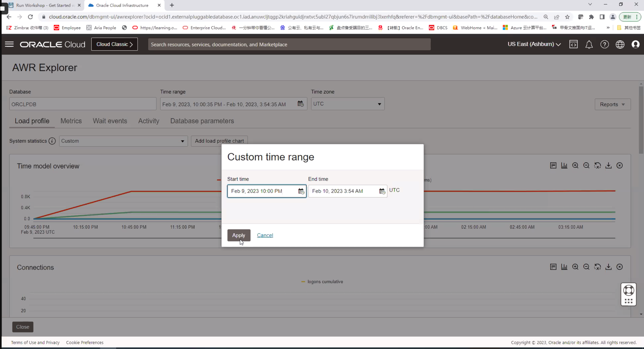This screenshot has width=644, height=349.
Task: Download the Time model overview chart
Action: (608, 165)
